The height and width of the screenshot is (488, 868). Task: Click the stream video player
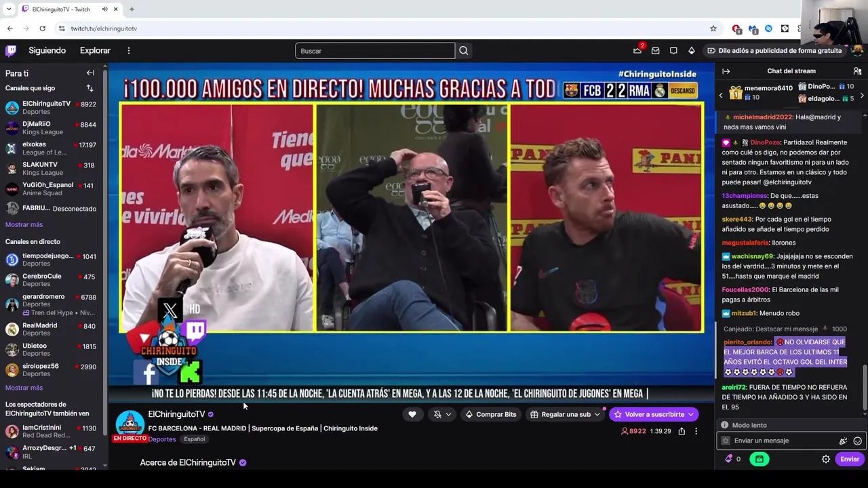[411, 232]
